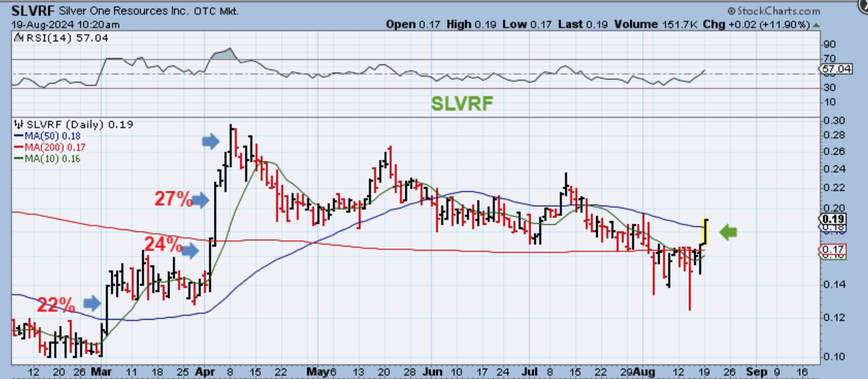Click the 0.14 price axis label
This screenshot has height=379, width=868.
833,284
